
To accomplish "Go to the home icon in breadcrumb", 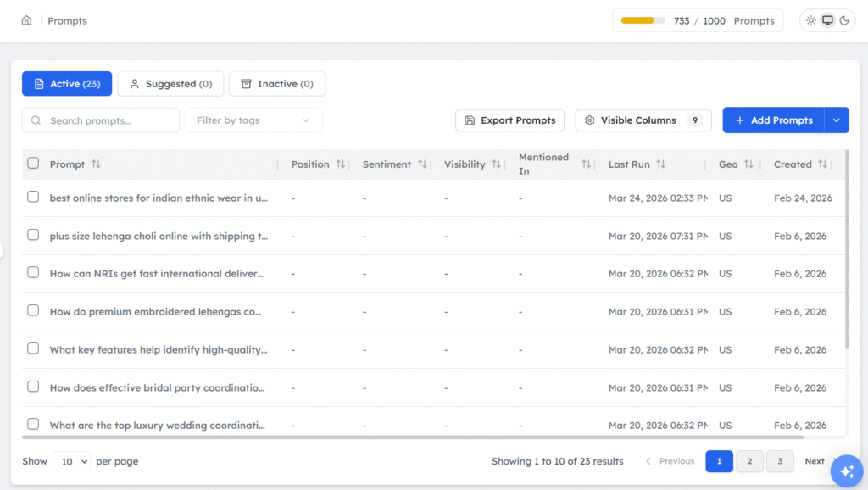I will point(26,20).
